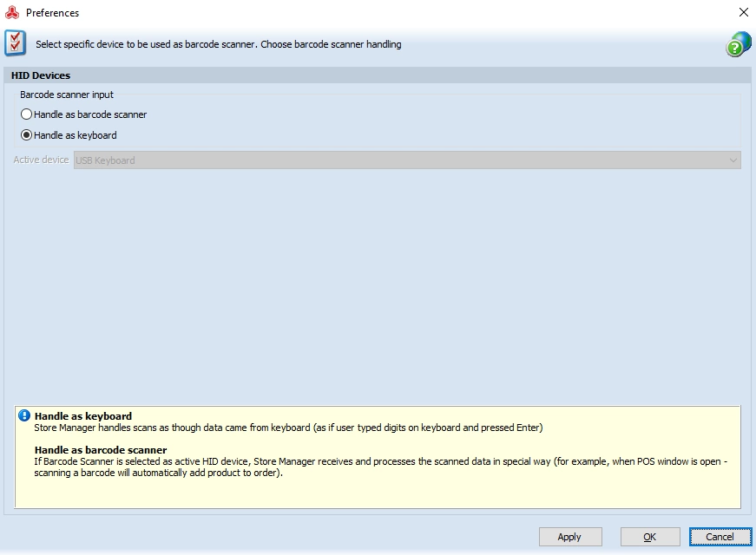
Task: Click the barcode scanner description header text
Action: pyautogui.click(x=219, y=44)
